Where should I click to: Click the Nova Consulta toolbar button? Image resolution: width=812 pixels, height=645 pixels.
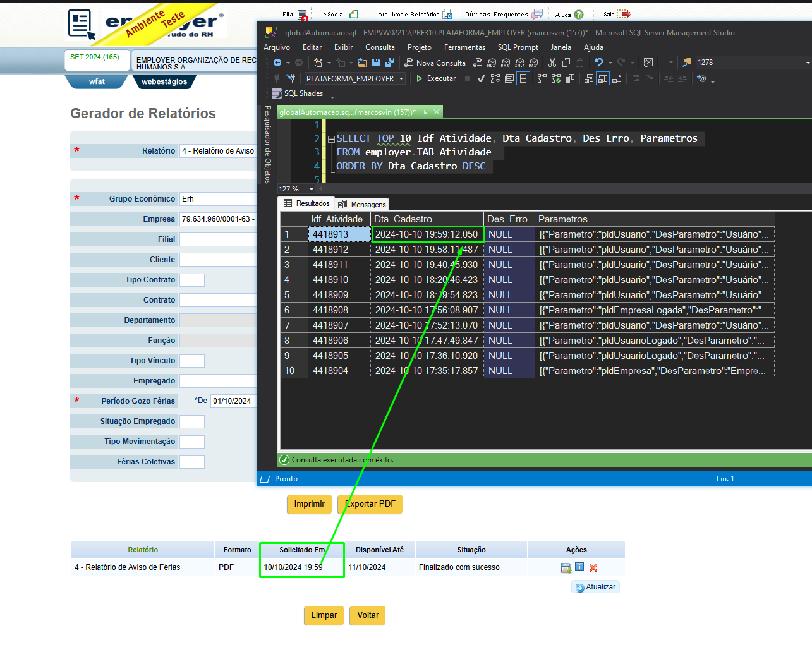click(435, 63)
